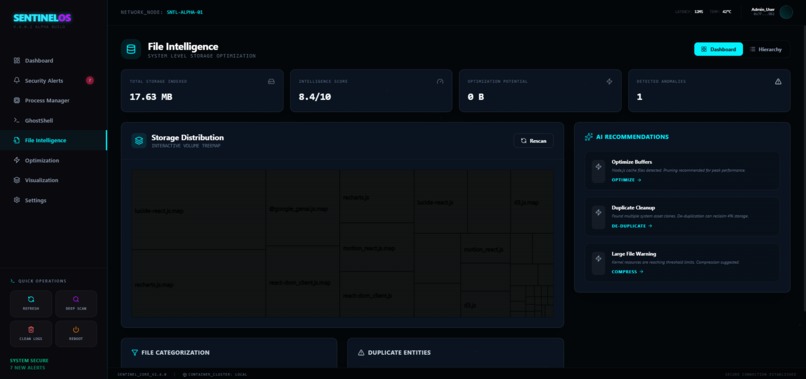Click the File Intelligence database header icon
Screen dimensions: 806x379
point(131,49)
